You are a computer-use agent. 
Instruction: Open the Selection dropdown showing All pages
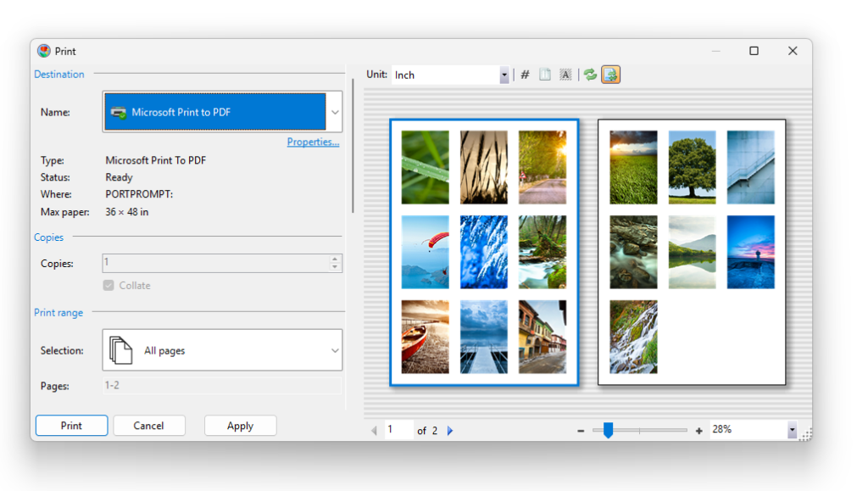(334, 349)
